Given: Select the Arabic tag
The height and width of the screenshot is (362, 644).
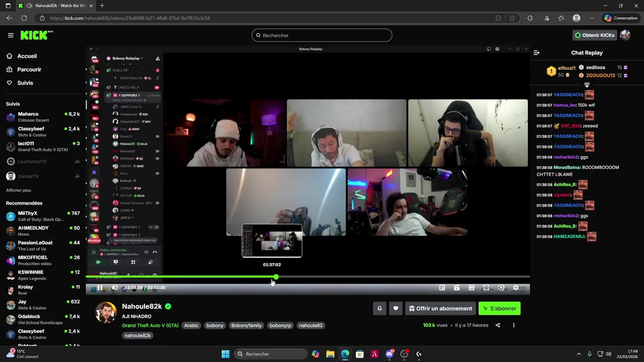Looking at the screenshot, I should [x=191, y=325].
